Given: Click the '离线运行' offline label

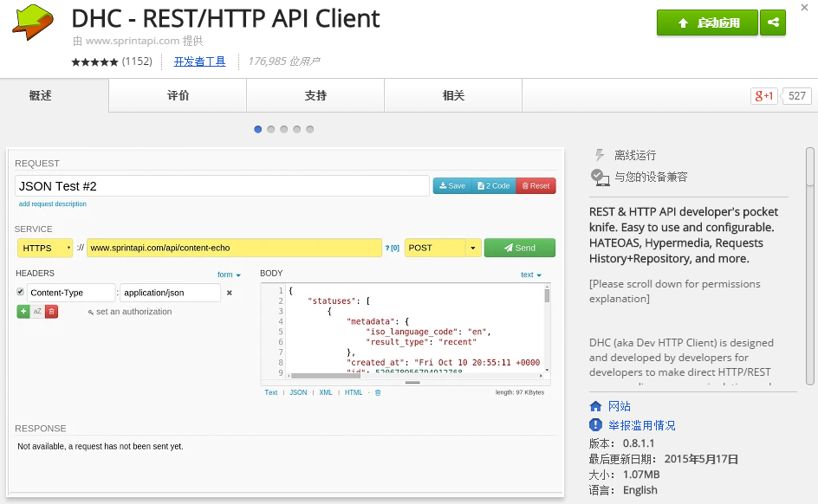Looking at the screenshot, I should [635, 155].
